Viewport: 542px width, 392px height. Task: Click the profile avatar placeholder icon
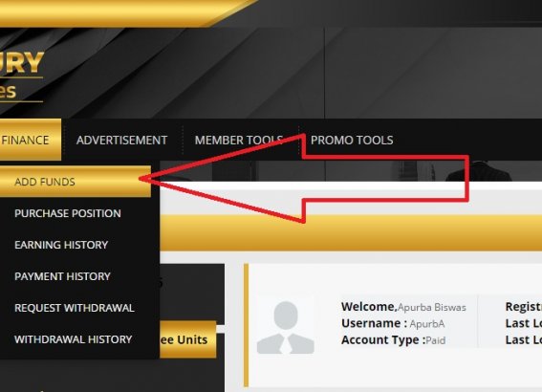point(286,327)
